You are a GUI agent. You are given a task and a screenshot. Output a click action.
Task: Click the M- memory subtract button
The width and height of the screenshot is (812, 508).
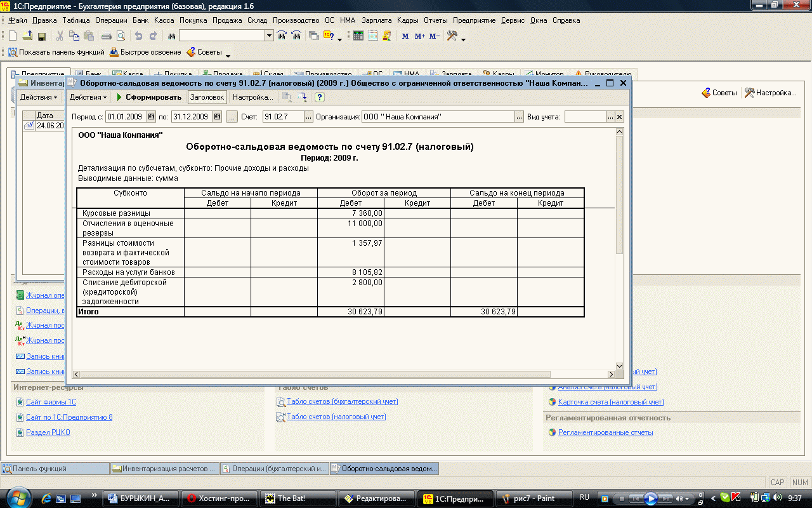[x=434, y=36]
